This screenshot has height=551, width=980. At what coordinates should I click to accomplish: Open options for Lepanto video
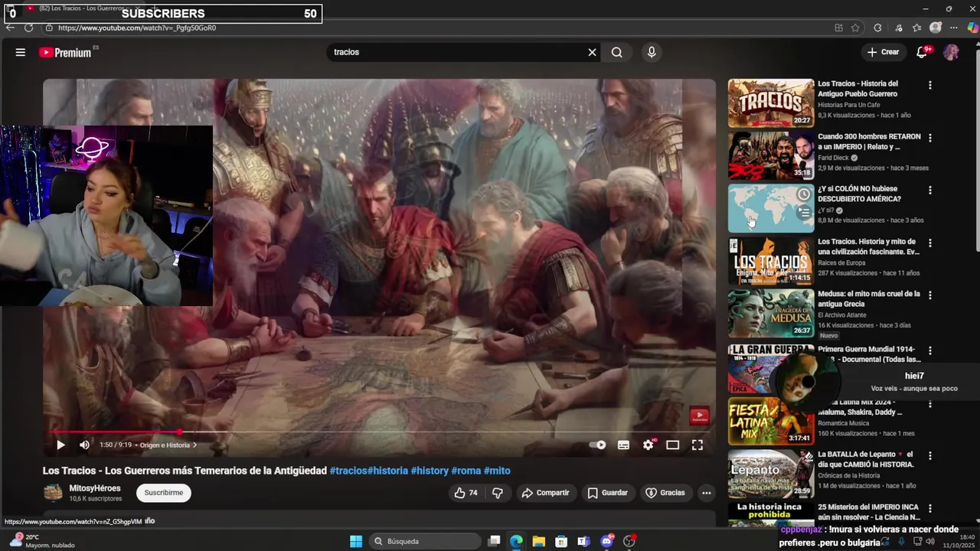[930, 455]
